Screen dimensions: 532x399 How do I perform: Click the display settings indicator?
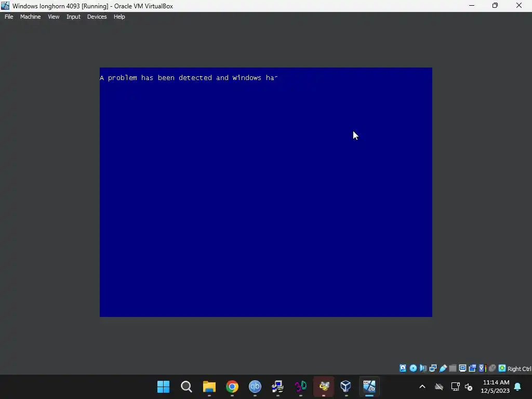tap(462, 368)
